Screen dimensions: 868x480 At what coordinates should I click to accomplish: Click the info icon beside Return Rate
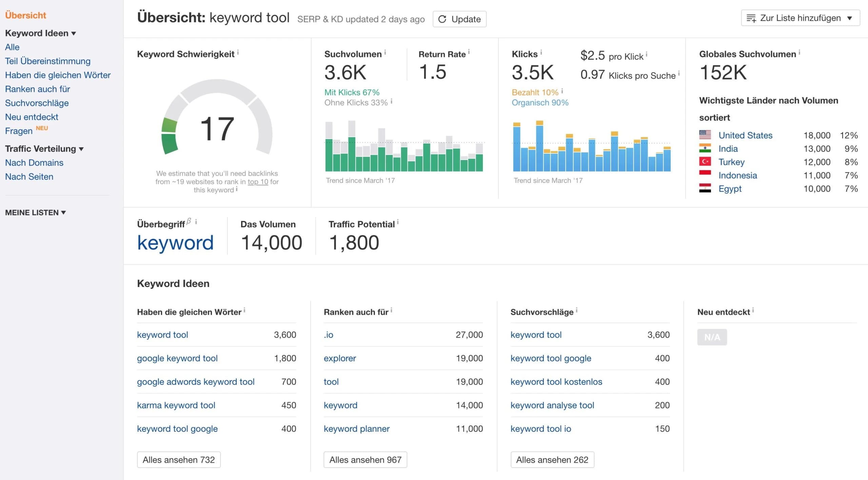pyautogui.click(x=469, y=52)
